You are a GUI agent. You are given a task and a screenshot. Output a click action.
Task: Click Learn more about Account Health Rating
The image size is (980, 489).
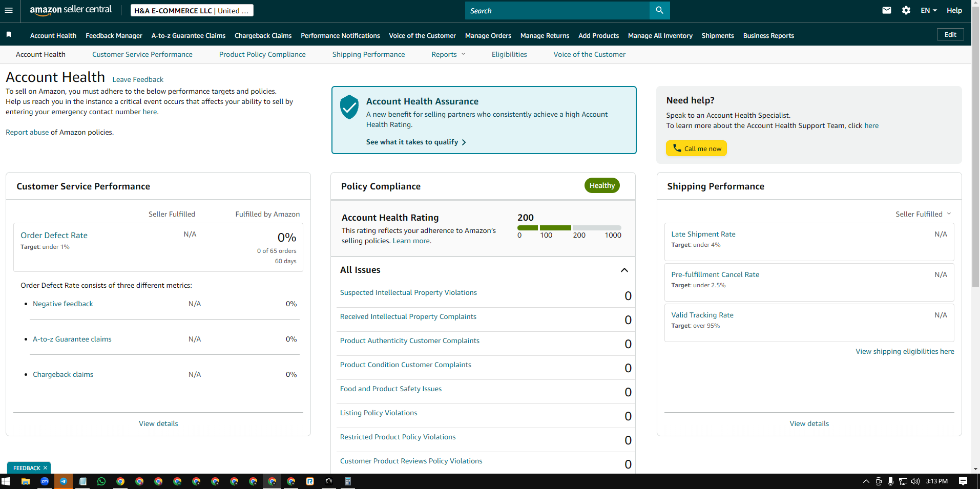pos(411,241)
